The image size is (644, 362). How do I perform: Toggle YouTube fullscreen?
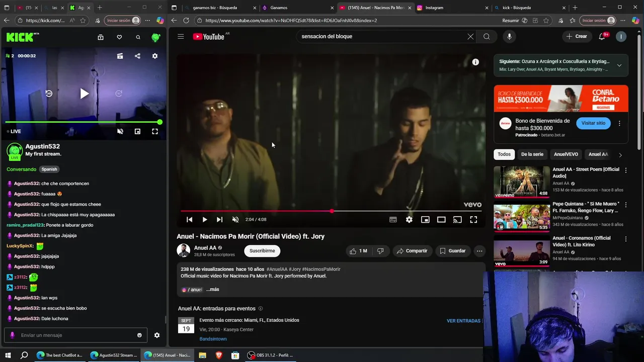pyautogui.click(x=473, y=220)
